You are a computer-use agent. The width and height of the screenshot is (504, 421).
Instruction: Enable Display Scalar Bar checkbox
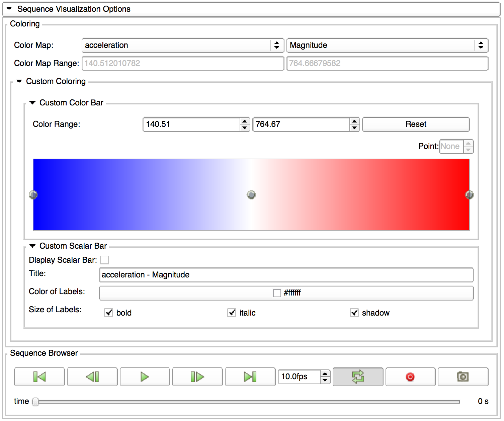(105, 260)
